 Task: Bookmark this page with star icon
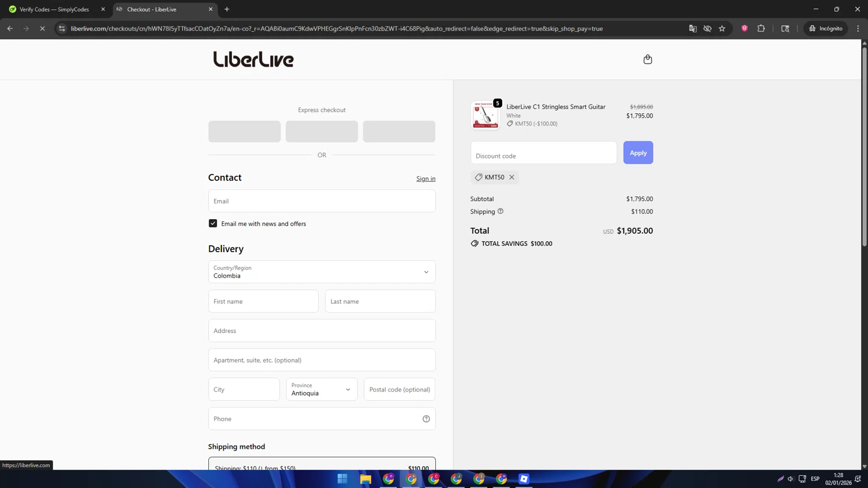point(722,28)
